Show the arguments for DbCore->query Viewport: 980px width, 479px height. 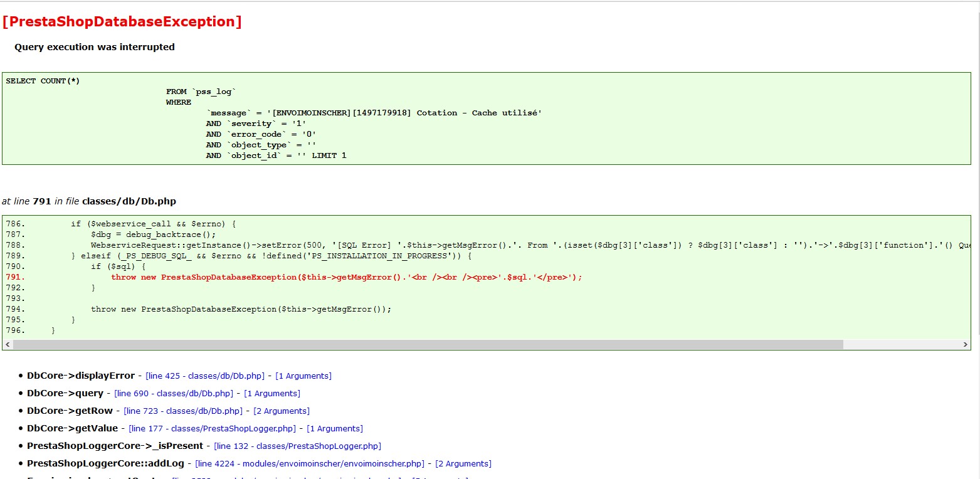point(272,394)
